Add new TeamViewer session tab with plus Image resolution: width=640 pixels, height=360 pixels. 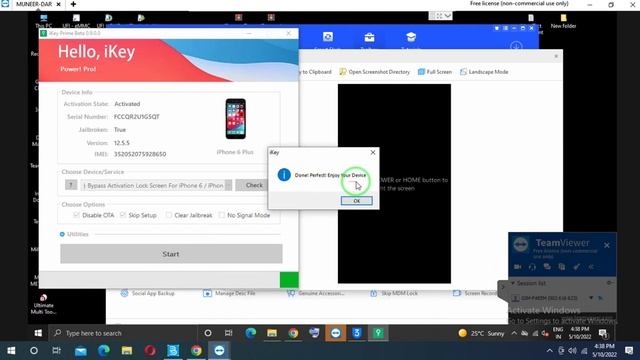point(73,4)
